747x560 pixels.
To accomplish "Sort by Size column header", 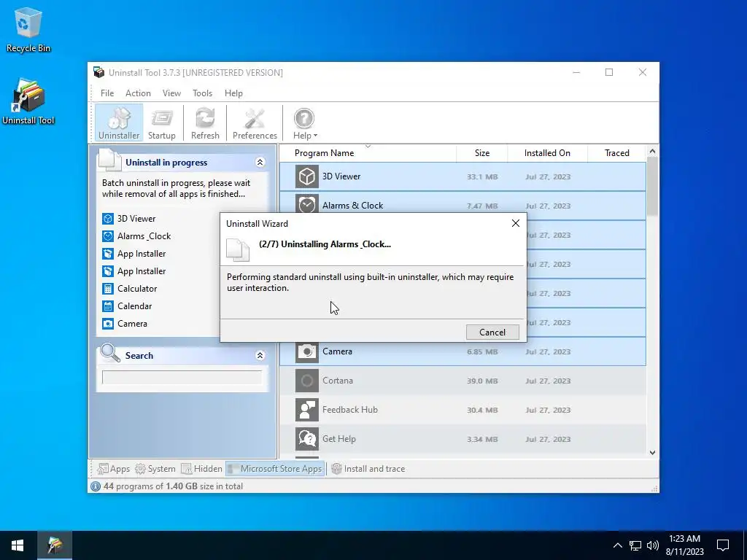I will pos(481,153).
